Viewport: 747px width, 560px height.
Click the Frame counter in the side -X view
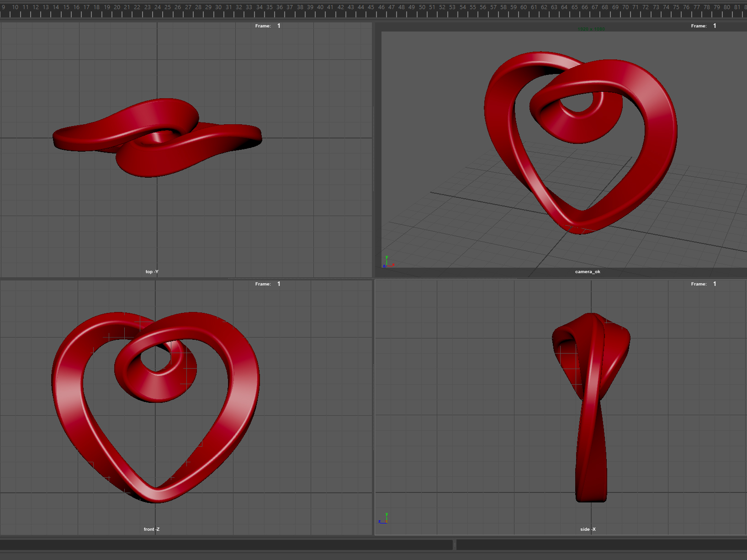pos(704,284)
